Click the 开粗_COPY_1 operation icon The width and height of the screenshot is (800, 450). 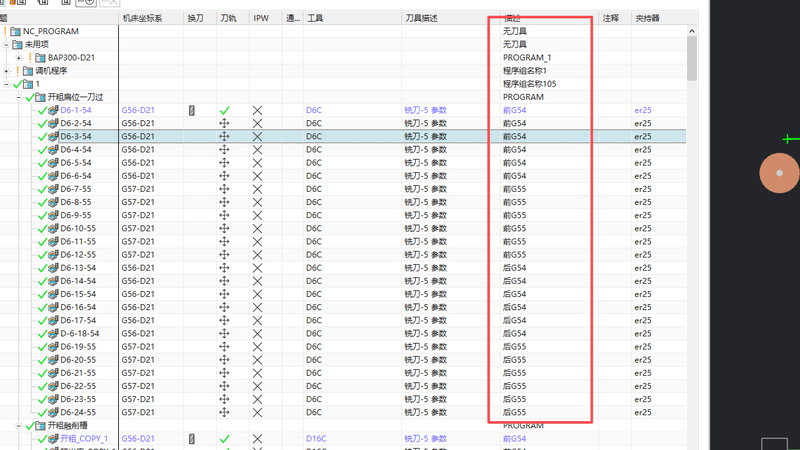pos(53,439)
